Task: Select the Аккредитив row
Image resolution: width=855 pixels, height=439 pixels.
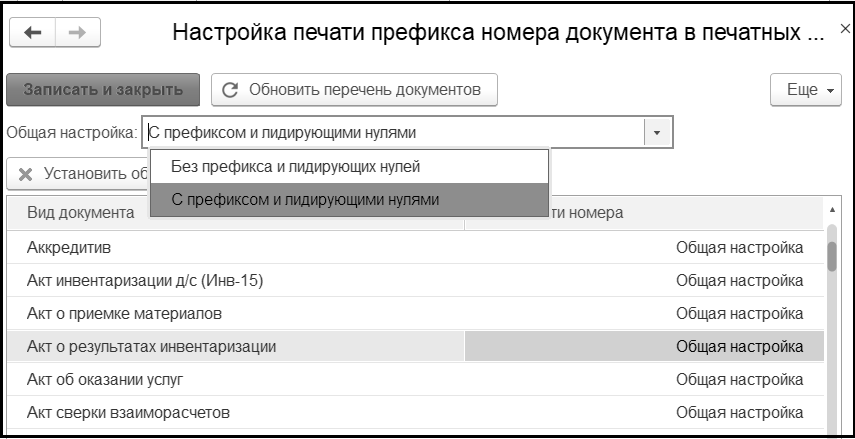Action: [235, 247]
